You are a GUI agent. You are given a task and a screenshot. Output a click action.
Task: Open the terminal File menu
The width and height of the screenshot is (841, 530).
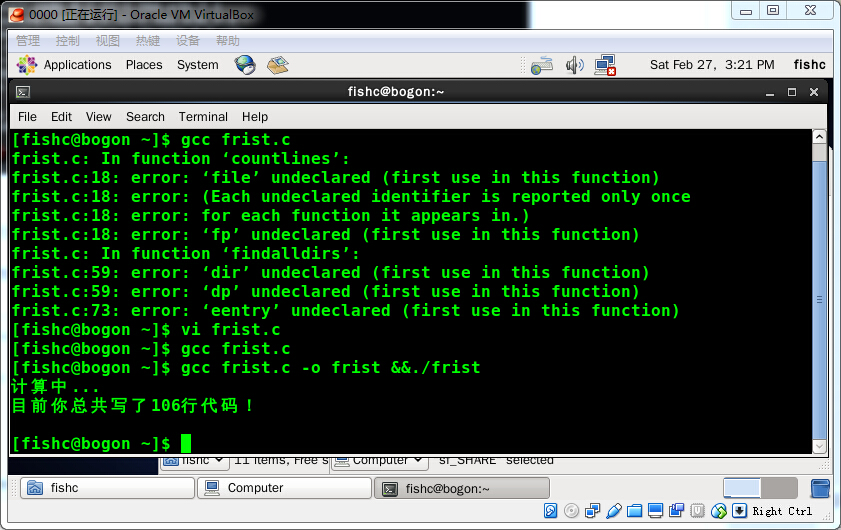(27, 117)
